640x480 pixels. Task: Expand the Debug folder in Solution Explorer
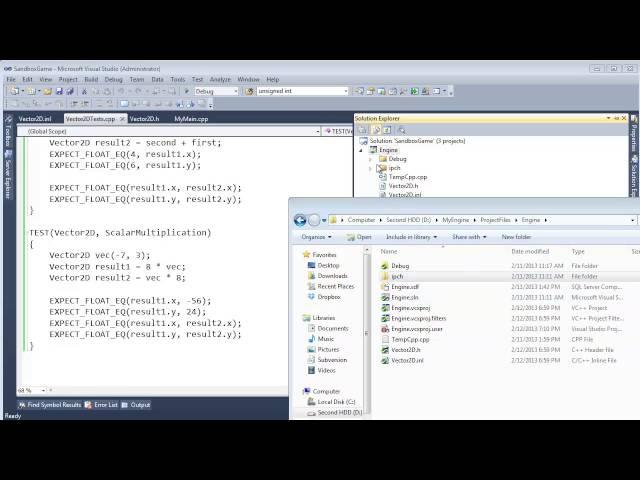pyautogui.click(x=371, y=159)
